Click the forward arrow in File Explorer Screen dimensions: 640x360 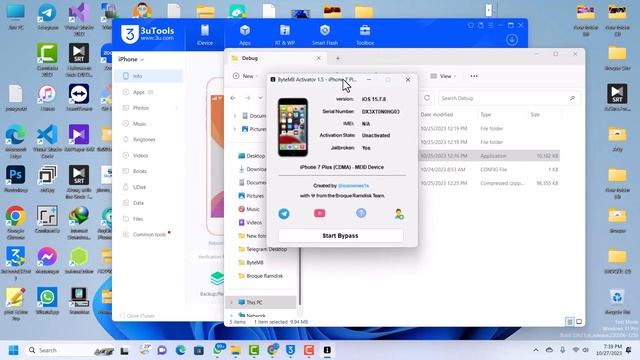click(x=247, y=98)
